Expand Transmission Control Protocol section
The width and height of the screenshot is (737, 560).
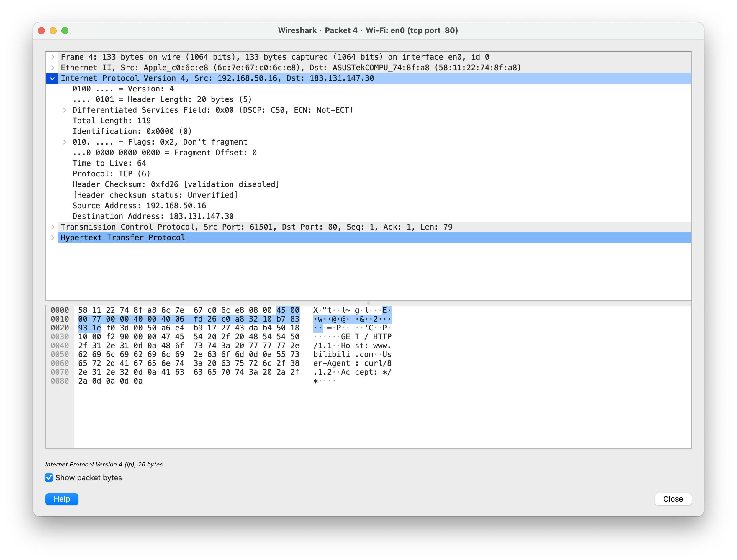pyautogui.click(x=53, y=227)
